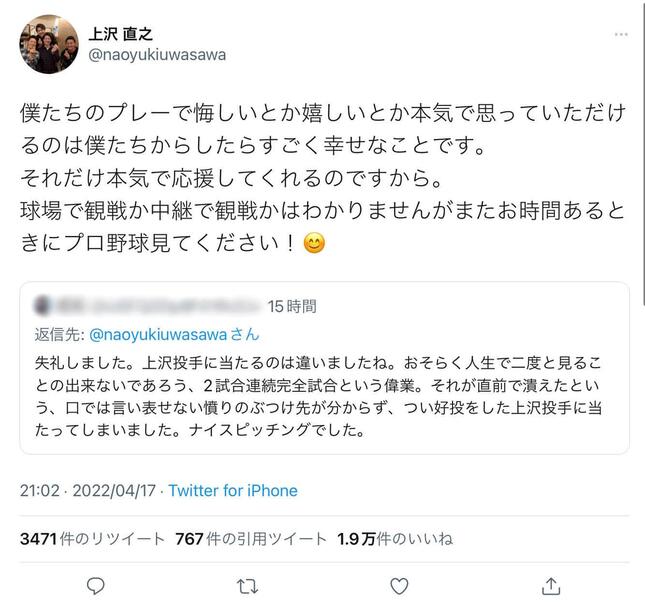Open the share icon menu
Image resolution: width=645 pixels, height=608 pixels.
tap(548, 586)
